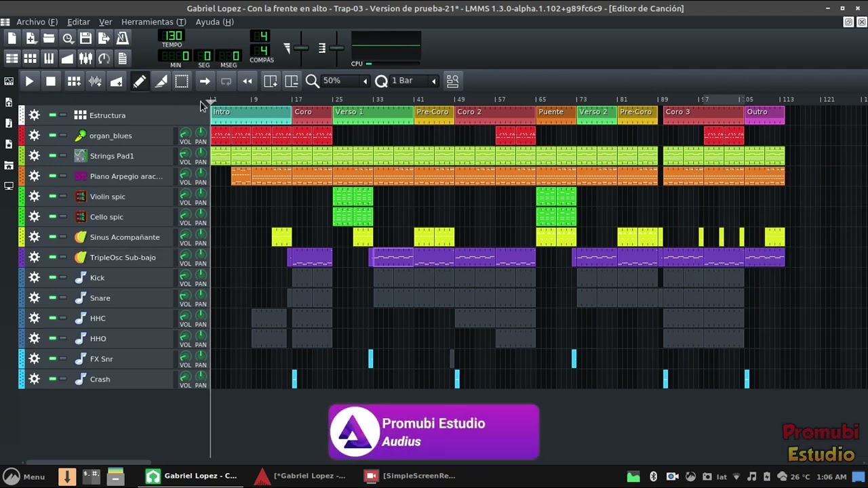This screenshot has height=488, width=868.
Task: Start playback with the Play button
Action: coord(29,81)
